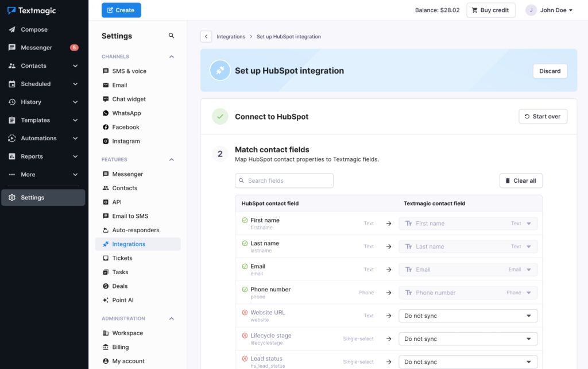This screenshot has width=588, height=369.
Task: Click the More ellipsis icon
Action: [x=12, y=175]
